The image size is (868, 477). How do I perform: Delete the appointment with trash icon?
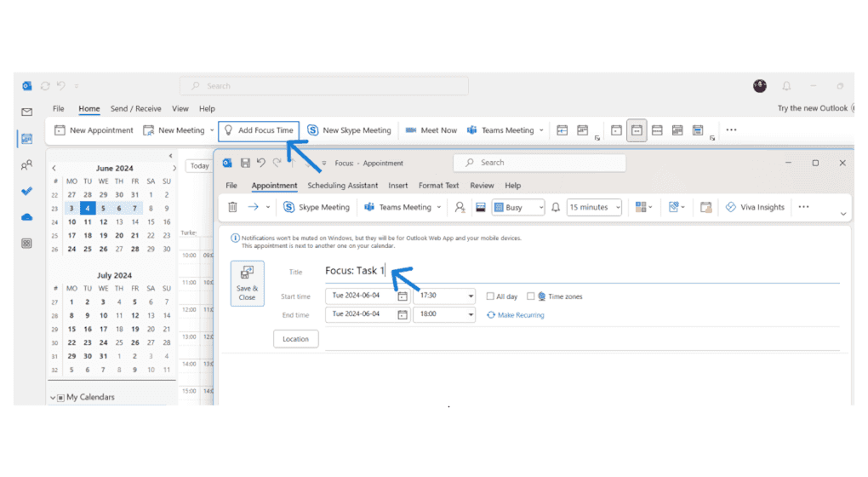tap(232, 207)
